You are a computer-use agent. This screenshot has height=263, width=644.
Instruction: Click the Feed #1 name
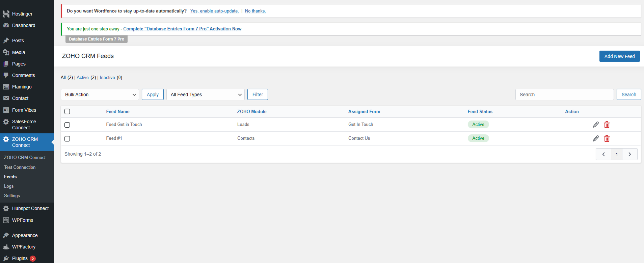click(x=114, y=138)
